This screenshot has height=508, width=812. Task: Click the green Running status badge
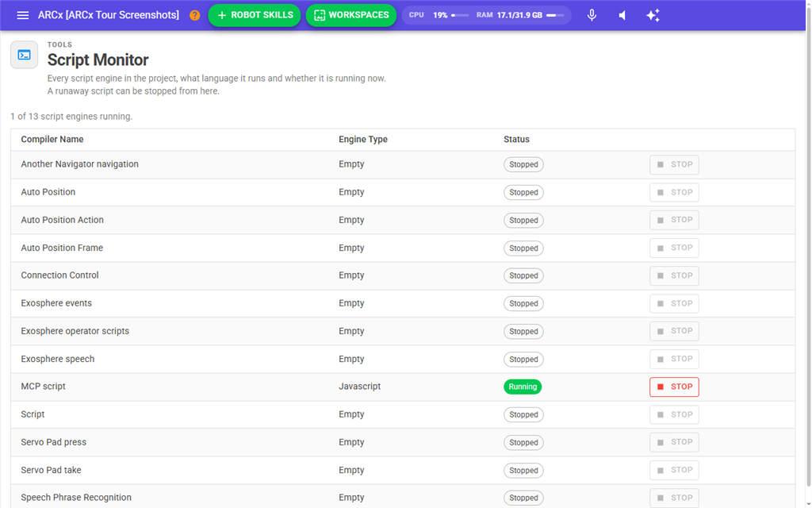pyautogui.click(x=523, y=387)
